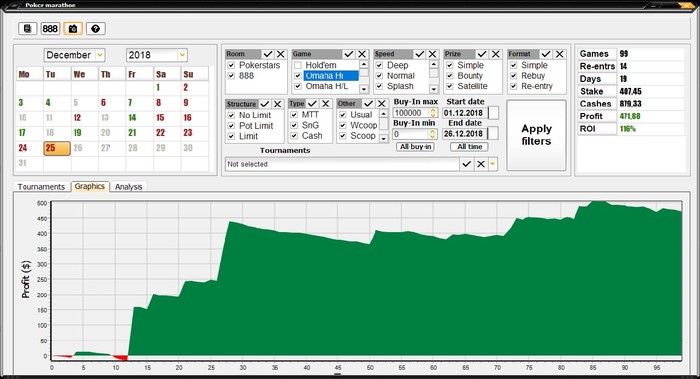The image size is (700, 379).
Task: Enable the Hold'em game checkbox
Action: coord(298,65)
